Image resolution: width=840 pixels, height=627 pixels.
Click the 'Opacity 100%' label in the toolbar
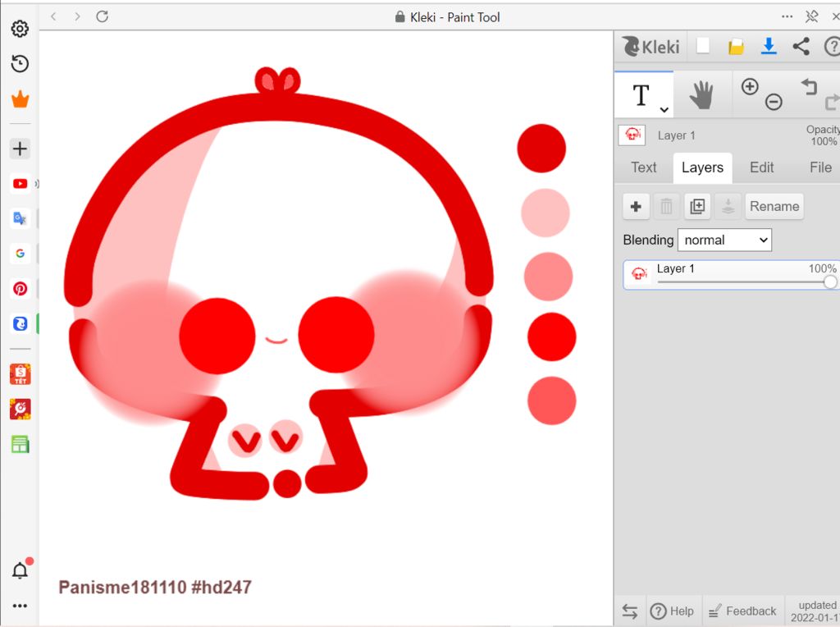[823, 135]
